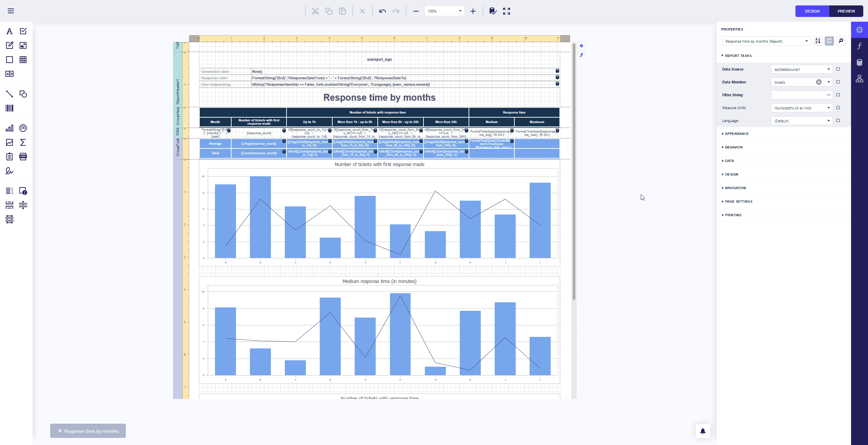
Task: Open the Expressions panel via f icon
Action: pyautogui.click(x=860, y=46)
